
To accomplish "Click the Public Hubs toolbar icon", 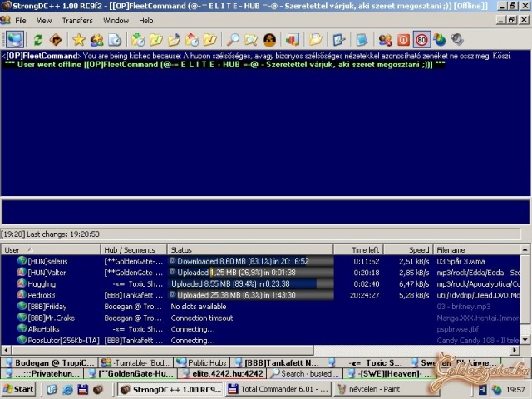I will point(15,39).
